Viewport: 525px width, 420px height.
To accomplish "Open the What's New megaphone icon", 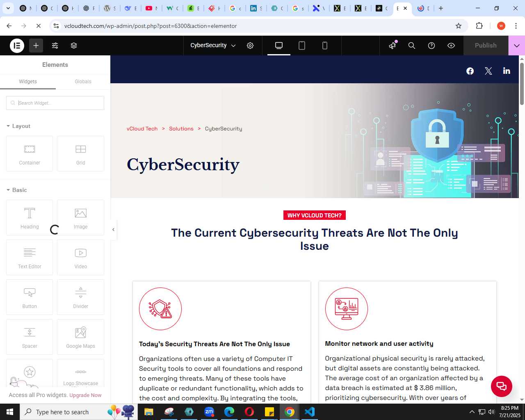I will click(x=393, y=46).
